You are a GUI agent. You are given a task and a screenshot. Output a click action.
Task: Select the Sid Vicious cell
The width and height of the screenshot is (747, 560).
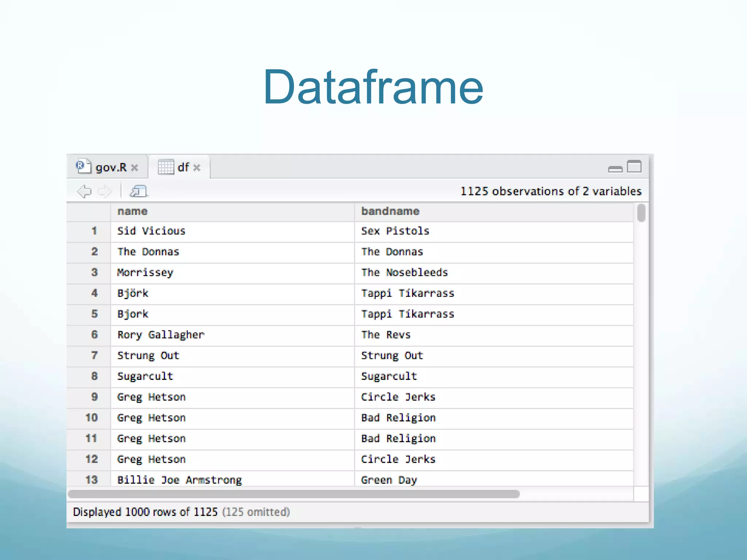151,231
